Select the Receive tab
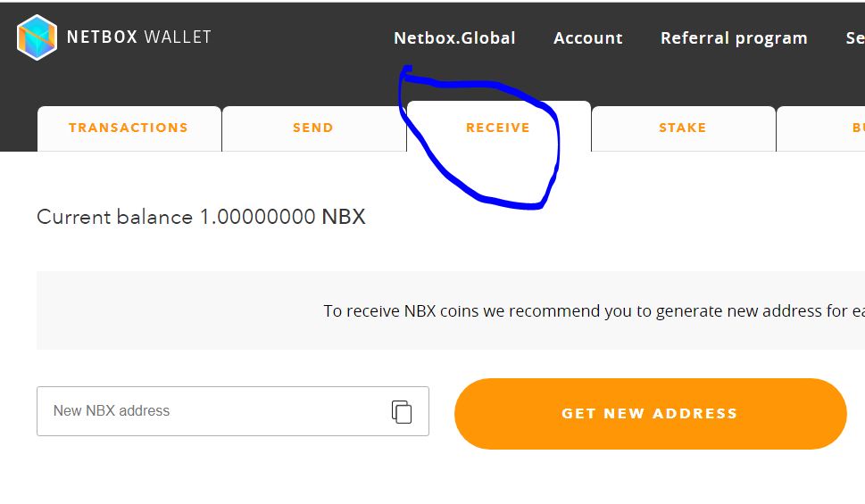This screenshot has height=504, width=865. coord(497,128)
